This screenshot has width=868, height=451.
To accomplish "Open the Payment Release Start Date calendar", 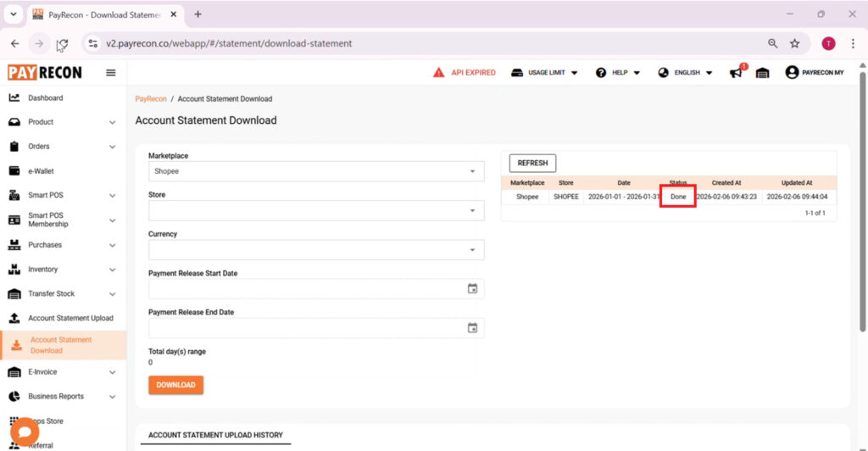I will 472,289.
